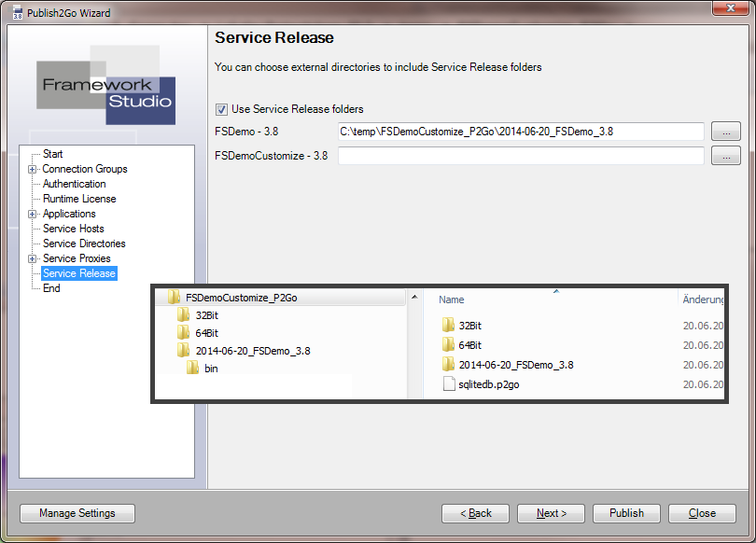
Task: Select Runtime License in the wizard tree
Action: click(x=79, y=199)
